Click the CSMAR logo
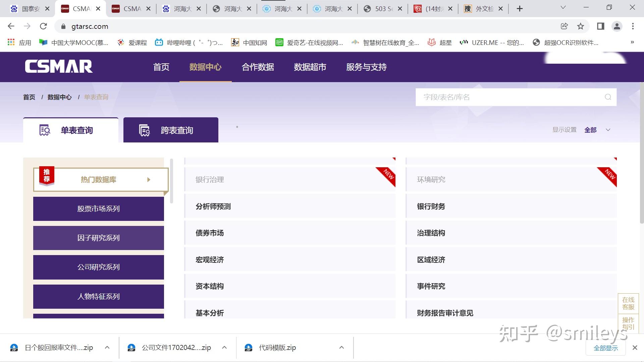 tap(58, 66)
